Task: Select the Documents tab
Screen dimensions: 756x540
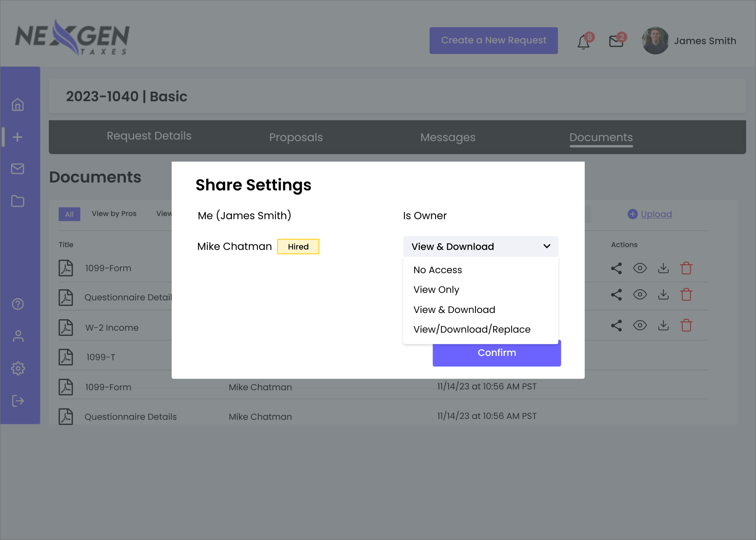Action: tap(601, 137)
